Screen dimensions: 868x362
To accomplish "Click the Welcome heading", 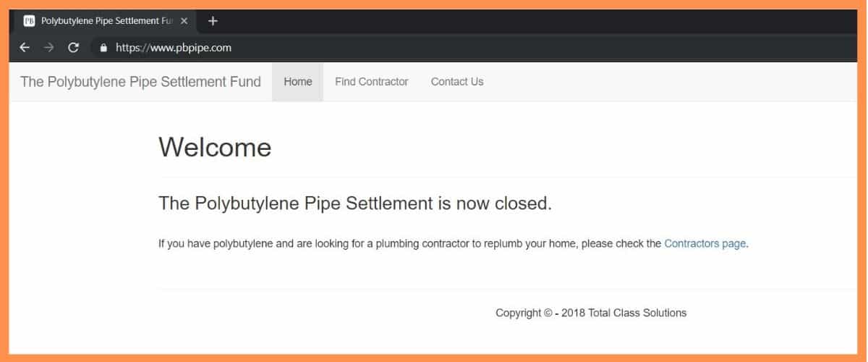I will coord(215,147).
